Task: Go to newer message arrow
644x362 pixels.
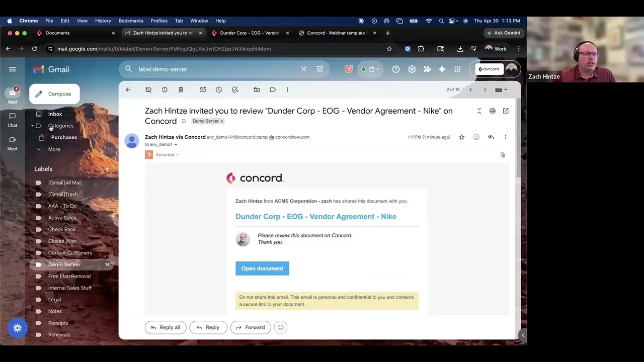Action: click(470, 89)
